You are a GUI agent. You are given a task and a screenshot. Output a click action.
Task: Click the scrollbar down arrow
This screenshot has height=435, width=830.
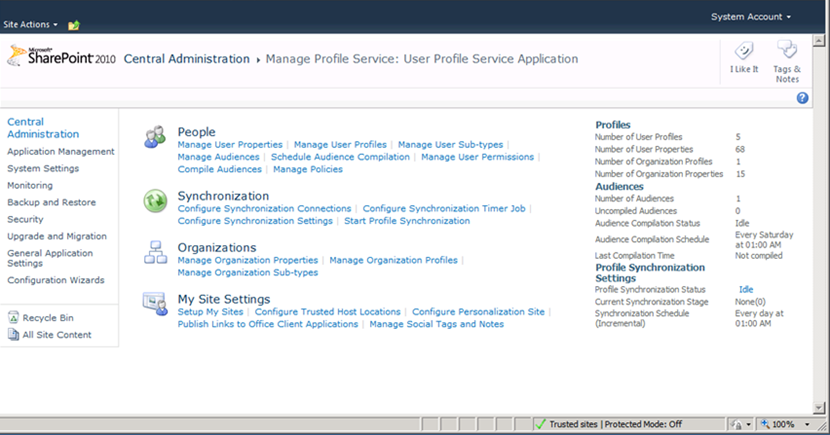819,407
